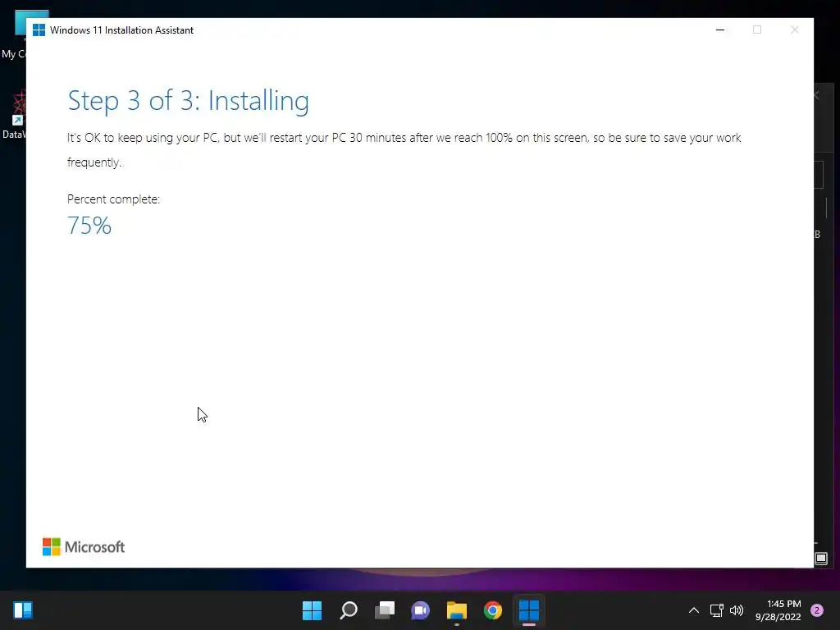Select Windows 11 Installation Assistant taskbar icon
Image resolution: width=840 pixels, height=630 pixels.
(x=529, y=609)
